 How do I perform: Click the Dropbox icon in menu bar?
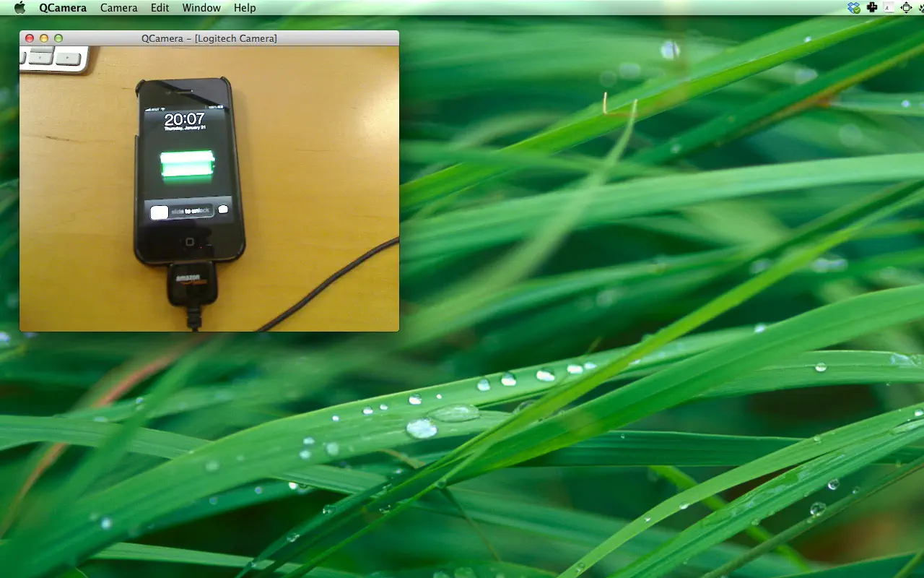point(853,7)
